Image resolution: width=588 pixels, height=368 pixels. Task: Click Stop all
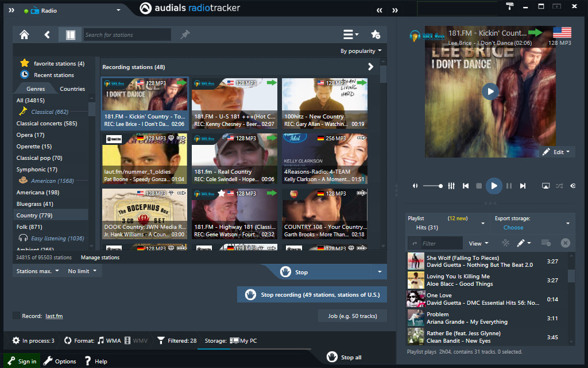point(344,357)
